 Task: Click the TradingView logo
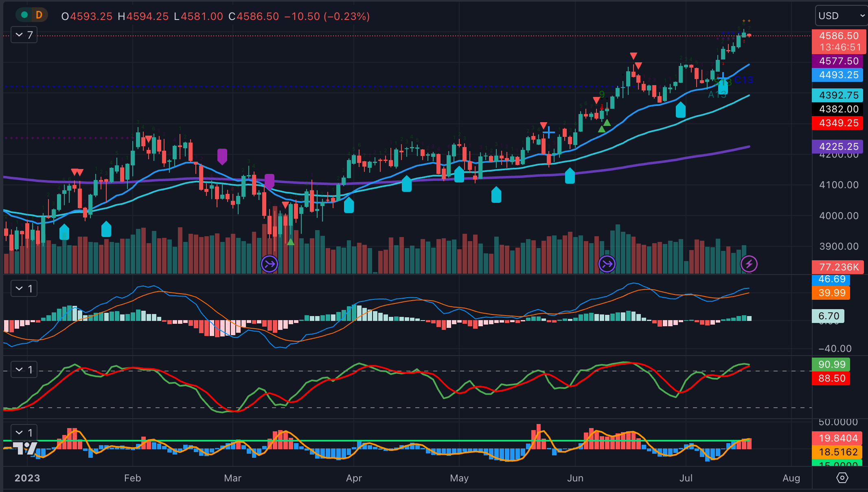(25, 448)
